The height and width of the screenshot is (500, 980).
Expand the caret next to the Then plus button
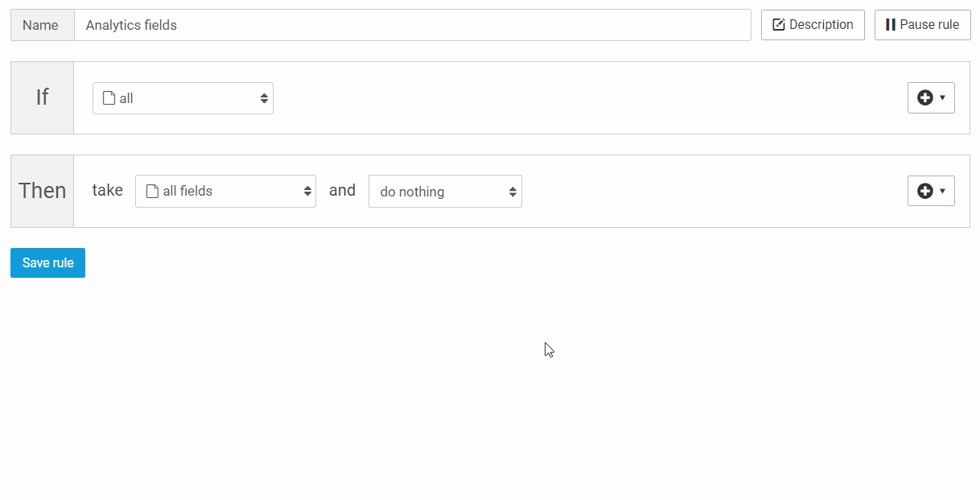click(x=941, y=191)
